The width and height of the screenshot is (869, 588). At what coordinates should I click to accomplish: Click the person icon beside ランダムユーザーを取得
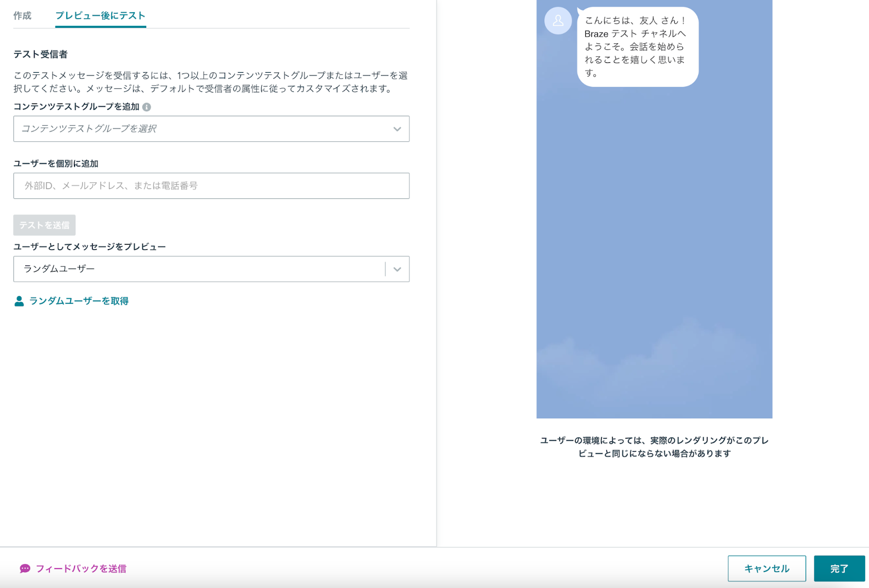click(x=19, y=301)
